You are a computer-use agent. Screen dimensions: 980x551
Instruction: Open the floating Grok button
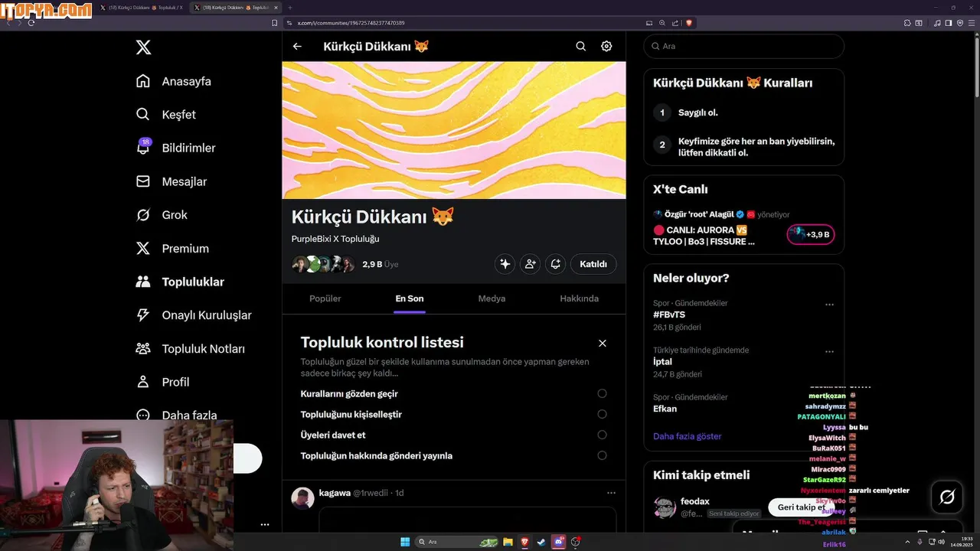(947, 497)
